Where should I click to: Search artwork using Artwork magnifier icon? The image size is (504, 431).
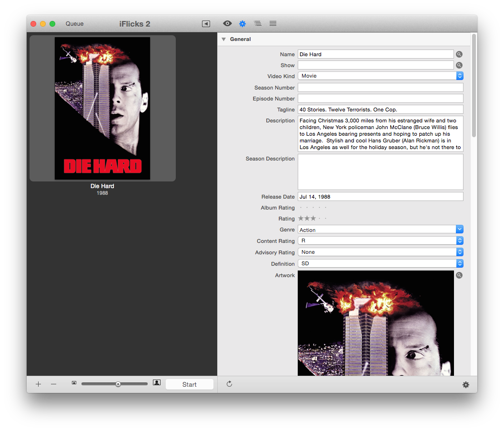[x=459, y=275]
